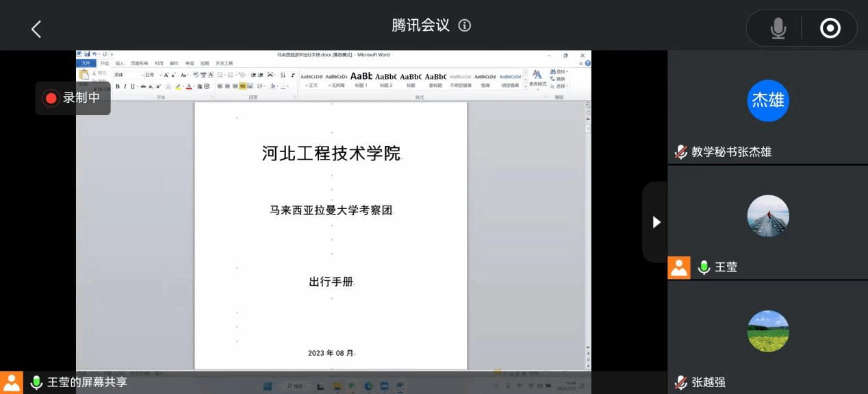Viewport: 868px width, 394px height.
Task: Toggle Bold formatting in Word ribbon
Action: pos(117,86)
